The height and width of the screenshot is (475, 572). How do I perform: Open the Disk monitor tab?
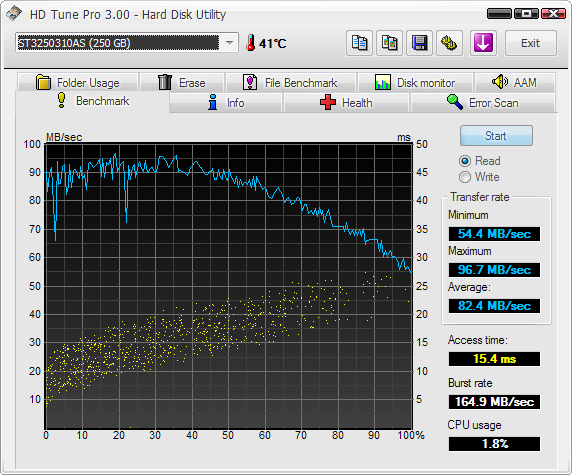point(416,82)
